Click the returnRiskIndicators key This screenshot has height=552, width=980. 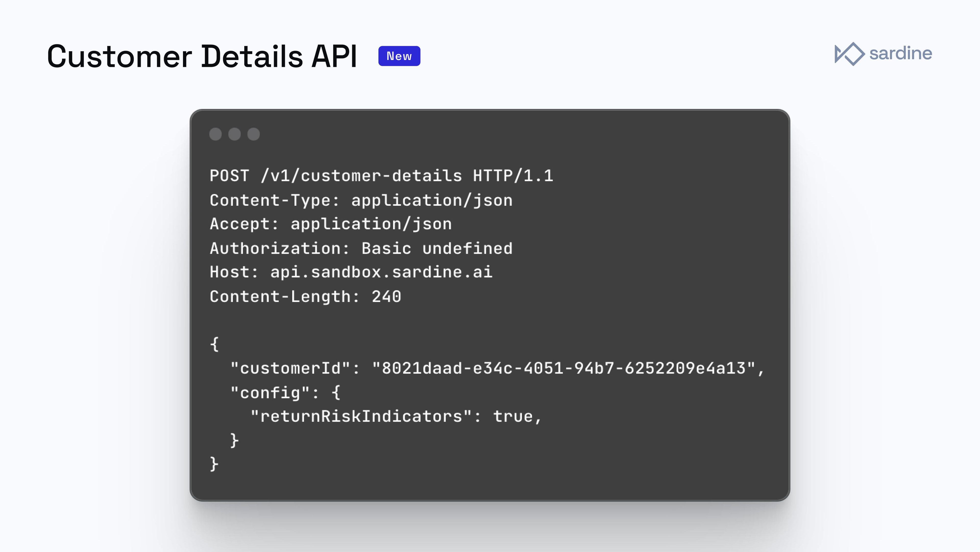(x=361, y=416)
